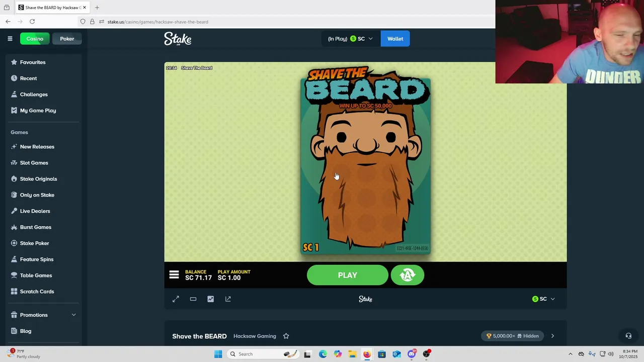
Task: Open Stake Poker category
Action: pyautogui.click(x=43, y=243)
